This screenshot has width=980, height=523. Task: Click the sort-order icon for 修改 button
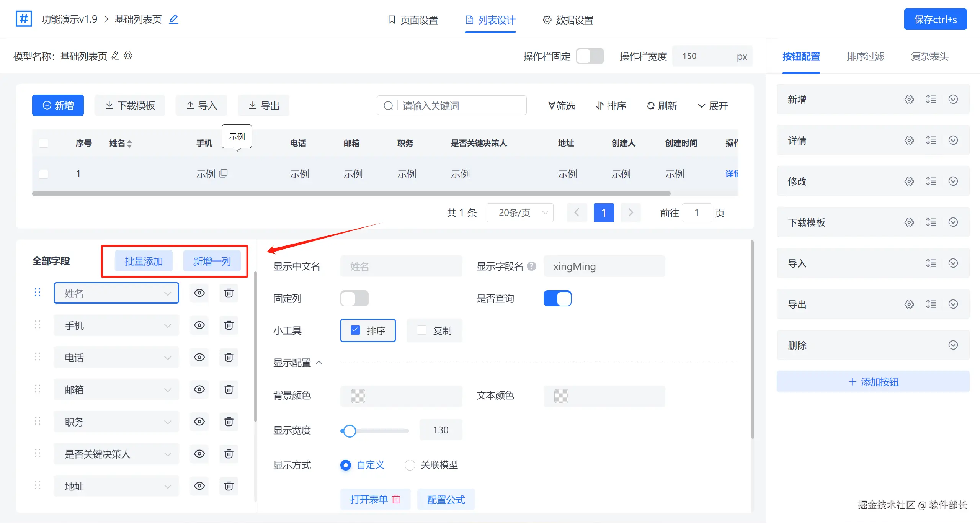coord(931,181)
